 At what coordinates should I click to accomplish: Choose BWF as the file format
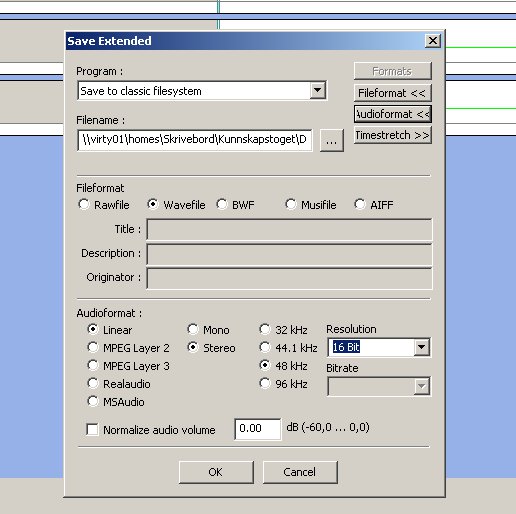[x=222, y=204]
